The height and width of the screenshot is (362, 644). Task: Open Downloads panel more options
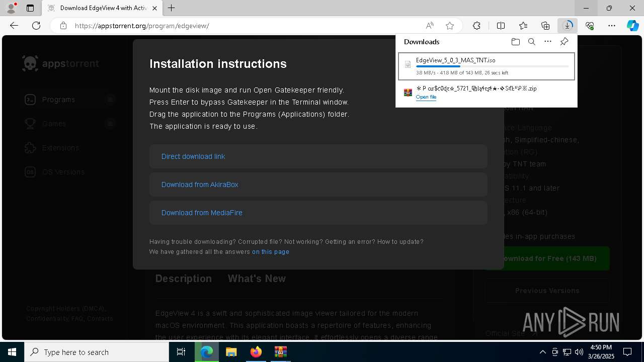click(x=548, y=42)
